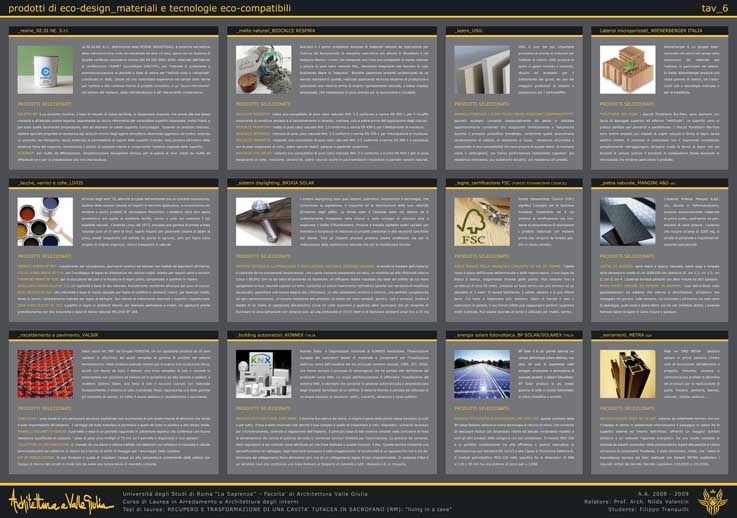Click the WIENERBERGER brick blocks thumbnail
The height and width of the screenshot is (518, 737).
(x=627, y=70)
